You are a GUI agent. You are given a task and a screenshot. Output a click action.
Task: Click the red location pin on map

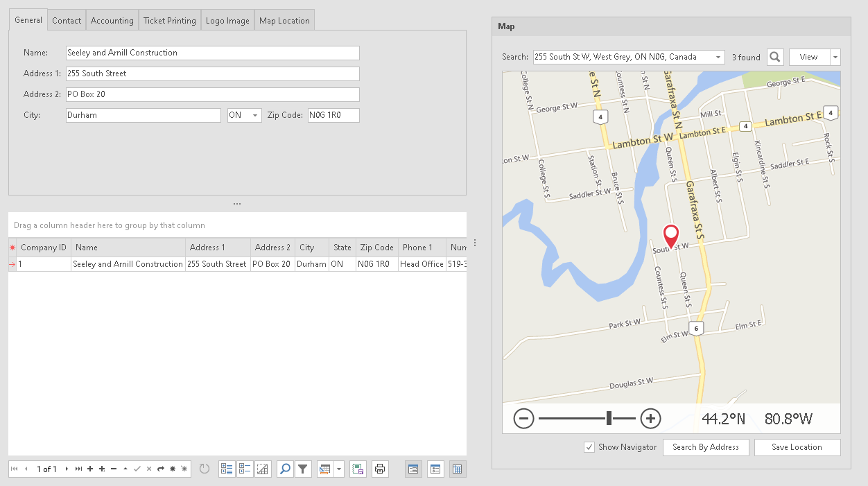670,236
